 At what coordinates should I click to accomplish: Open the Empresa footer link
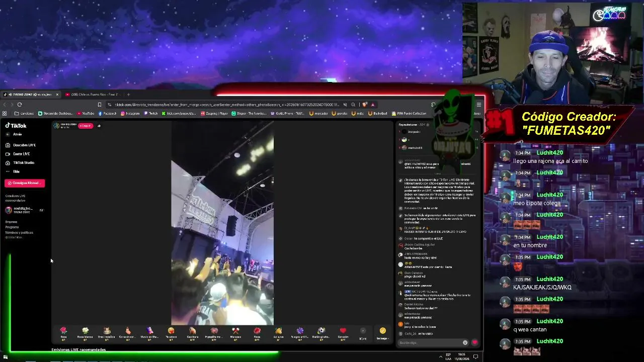[x=11, y=222]
